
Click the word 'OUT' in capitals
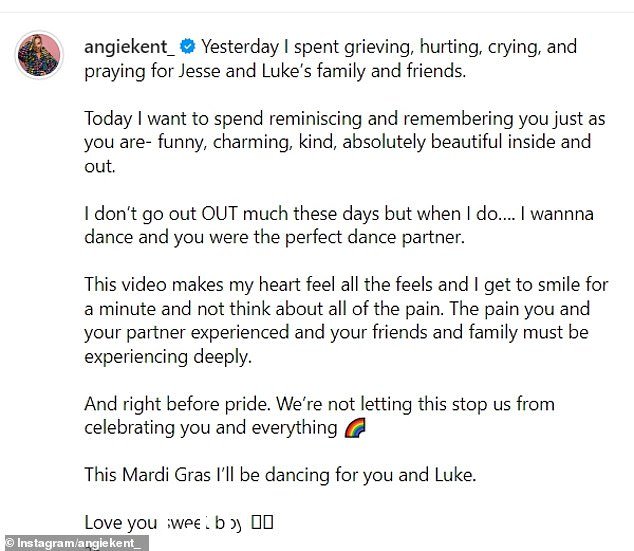click(x=219, y=213)
